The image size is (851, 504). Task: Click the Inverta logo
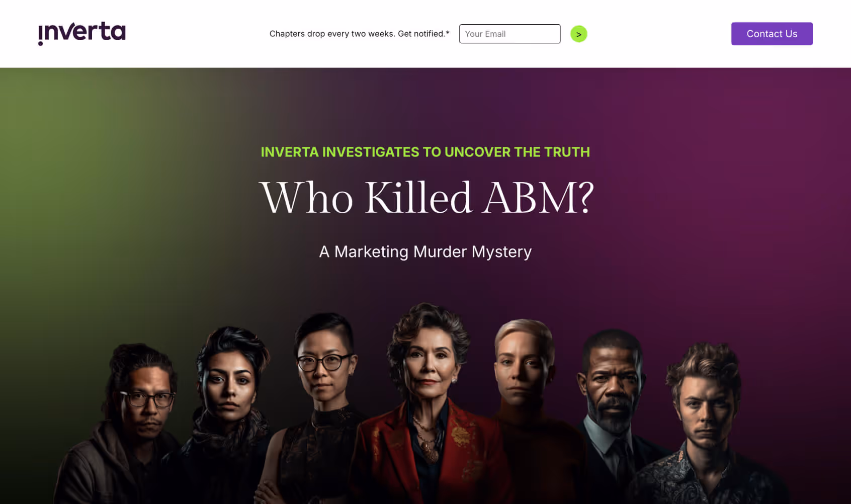pyautogui.click(x=82, y=33)
